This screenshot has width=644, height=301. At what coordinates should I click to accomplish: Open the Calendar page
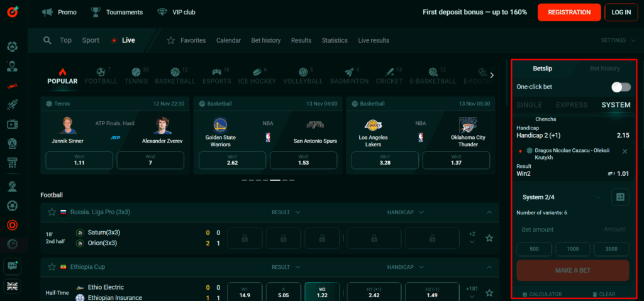(228, 40)
